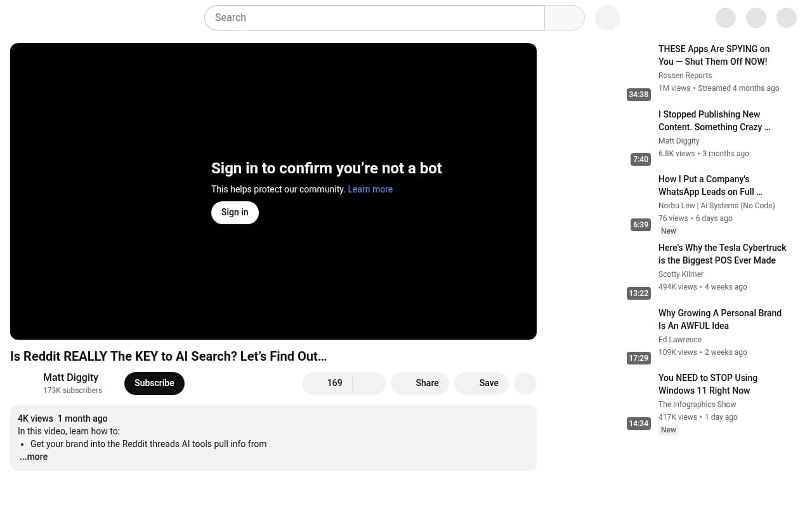The width and height of the screenshot is (812, 508).
Task: Expand the description with ...more
Action: [x=34, y=457]
